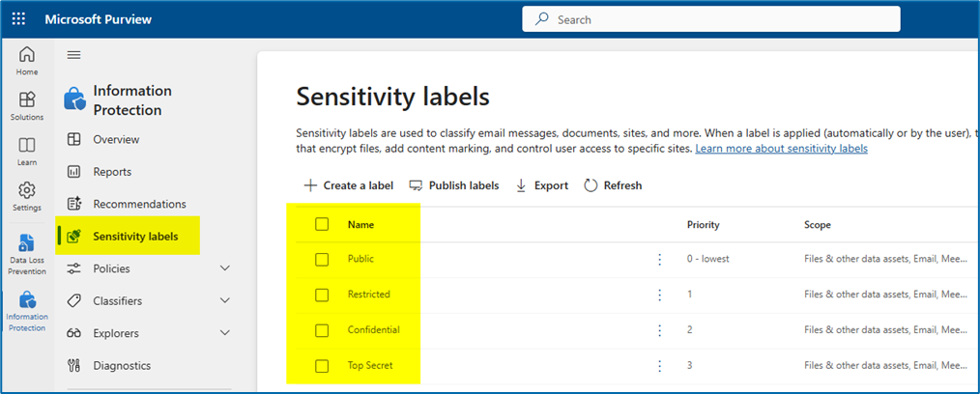Go to Home in left rail

coord(27,60)
